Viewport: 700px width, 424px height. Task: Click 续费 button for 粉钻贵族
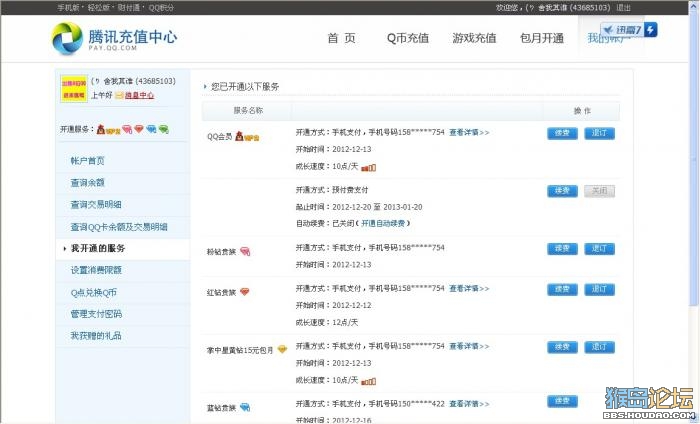point(562,249)
